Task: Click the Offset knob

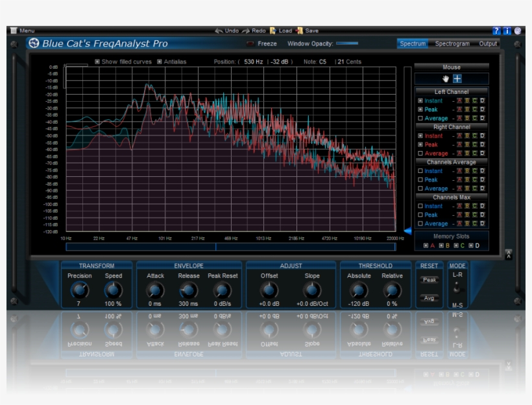Action: [x=269, y=290]
